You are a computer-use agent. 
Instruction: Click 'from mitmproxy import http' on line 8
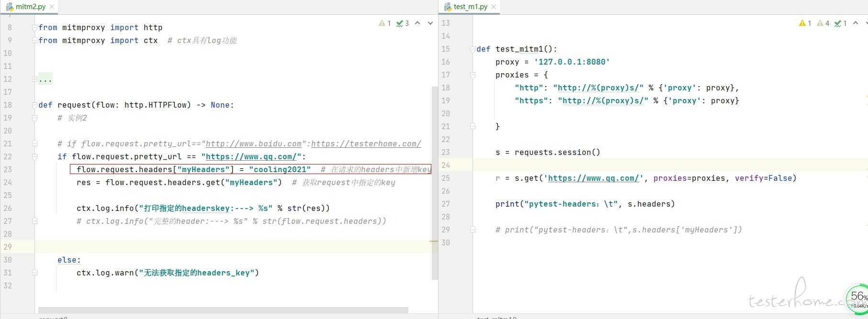101,27
